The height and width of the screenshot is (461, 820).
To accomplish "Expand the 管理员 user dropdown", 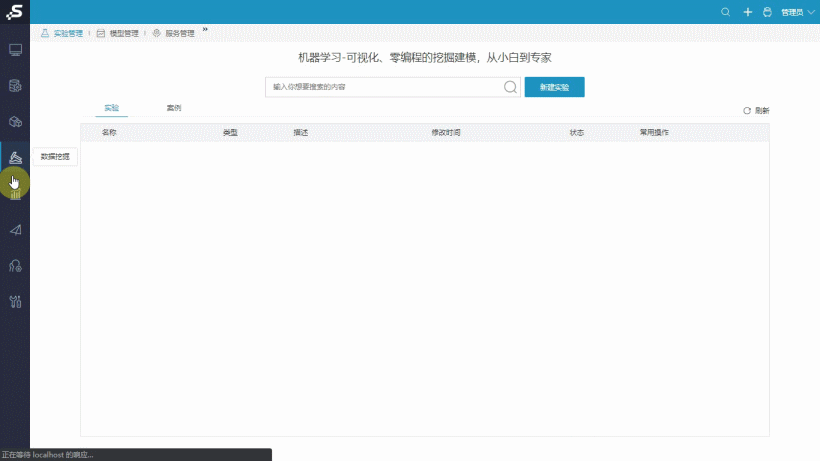I will pyautogui.click(x=797, y=12).
